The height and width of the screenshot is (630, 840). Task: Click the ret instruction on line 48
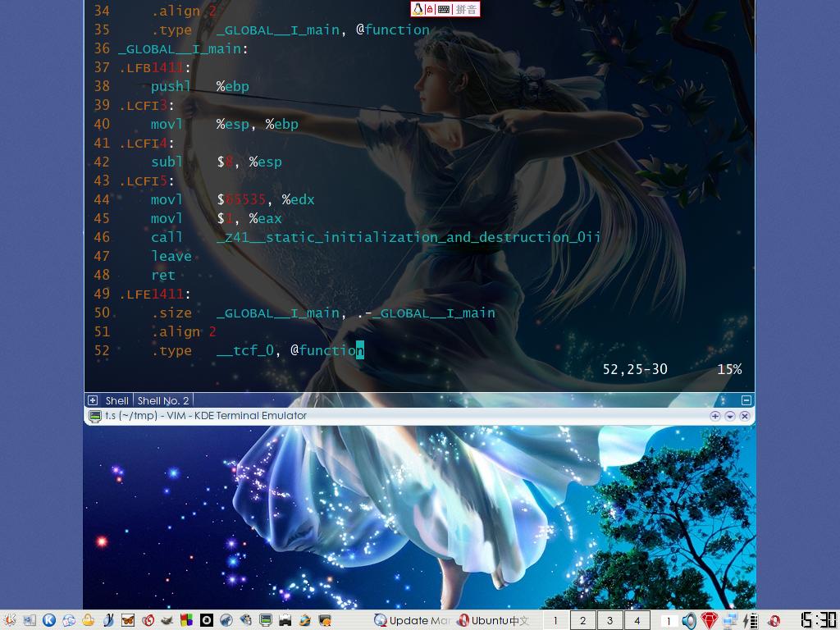coord(163,275)
